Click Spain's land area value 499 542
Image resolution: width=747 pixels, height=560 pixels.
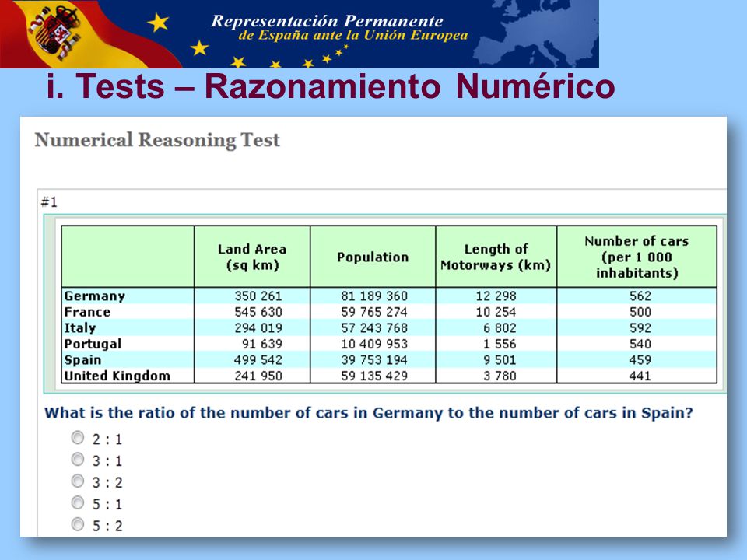coord(258,360)
